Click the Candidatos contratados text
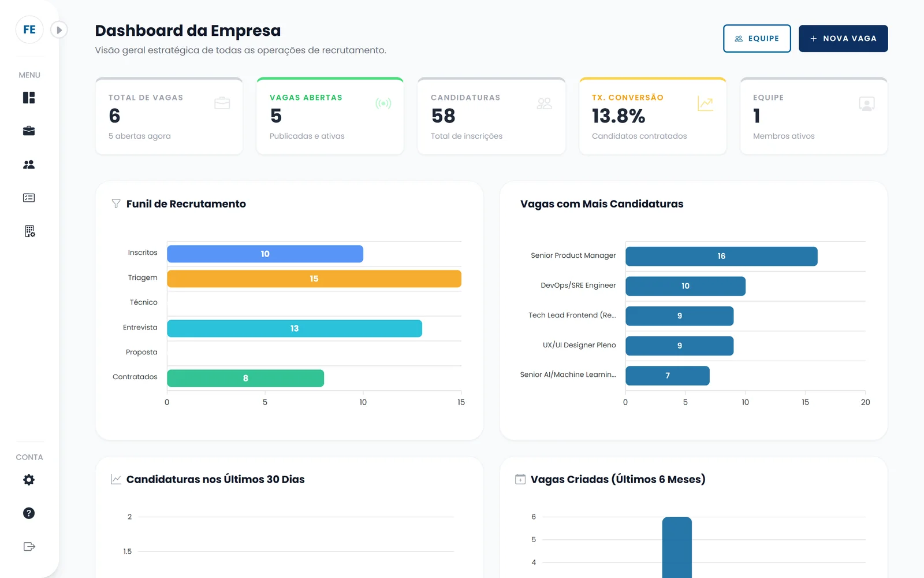 coord(639,136)
